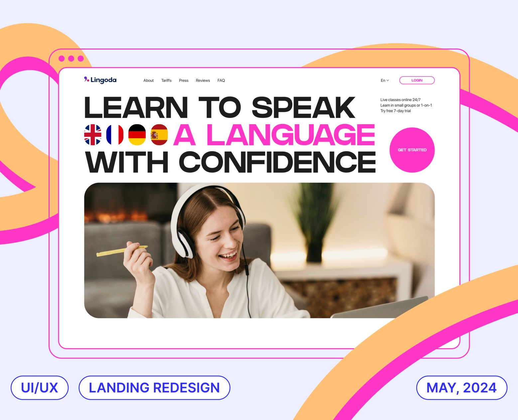Click the hero photo of woman with headphones
The image size is (518, 420).
point(259,250)
